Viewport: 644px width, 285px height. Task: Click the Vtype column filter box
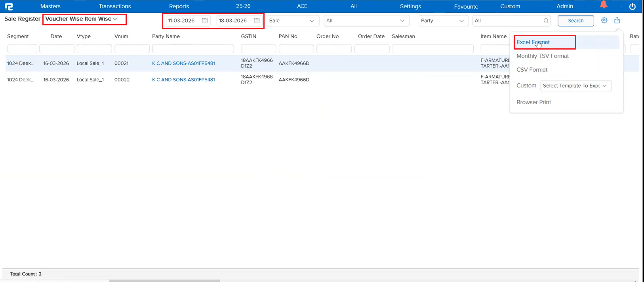(94, 48)
